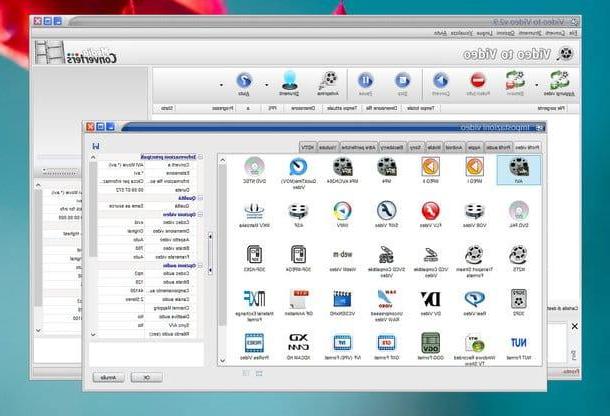Click the save profile floppy icon

(x=96, y=146)
